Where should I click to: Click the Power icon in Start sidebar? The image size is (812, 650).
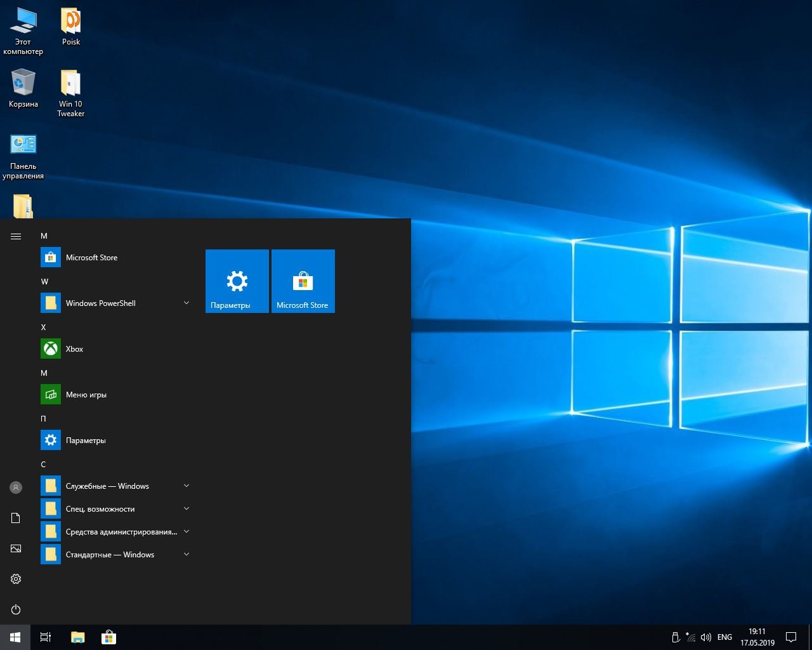(16, 609)
